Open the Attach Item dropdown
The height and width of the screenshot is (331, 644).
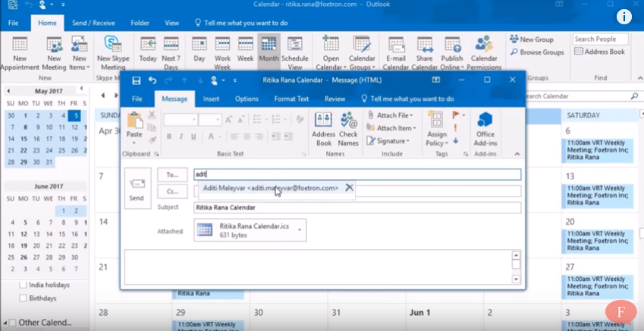pyautogui.click(x=391, y=128)
